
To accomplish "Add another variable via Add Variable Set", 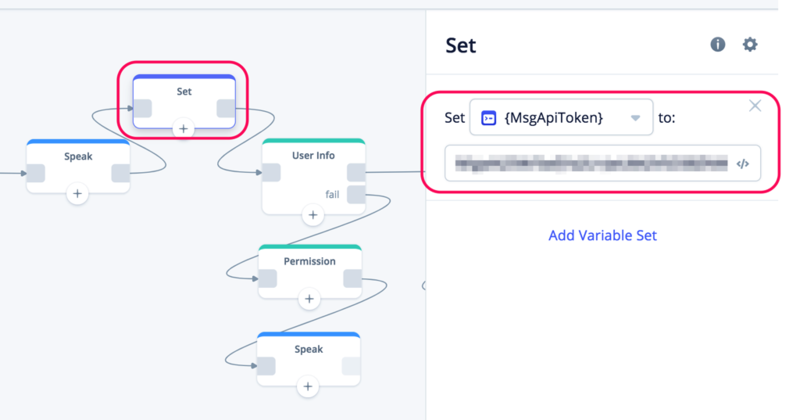I will click(x=603, y=235).
